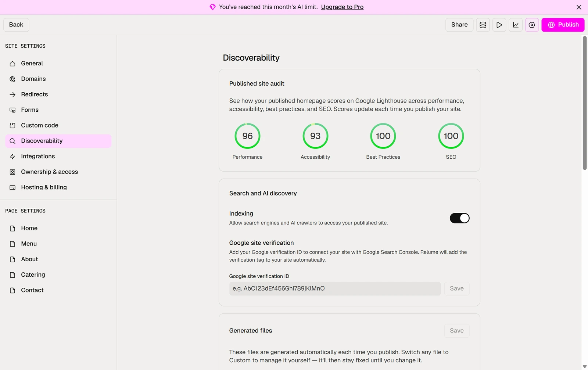The image size is (588, 370).
Task: Save the Google verification ID
Action: [x=457, y=289]
